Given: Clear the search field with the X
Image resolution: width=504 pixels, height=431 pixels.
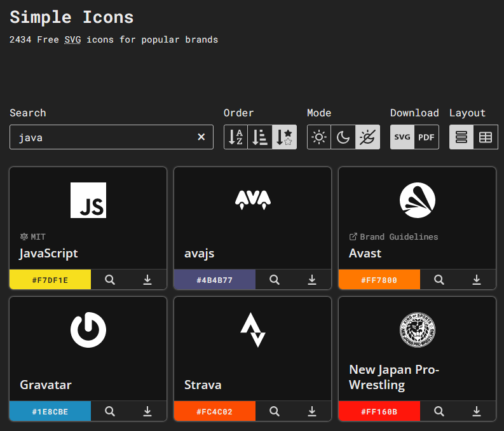Looking at the screenshot, I should [x=201, y=137].
